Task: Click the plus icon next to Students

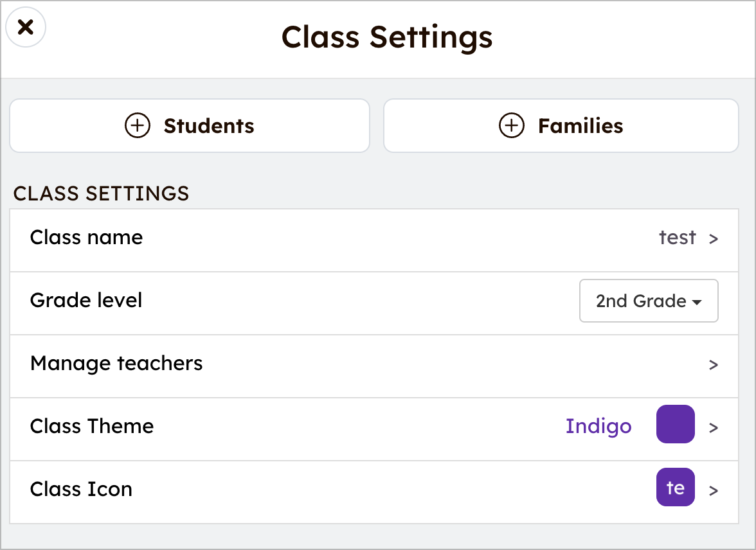Action: 137,126
